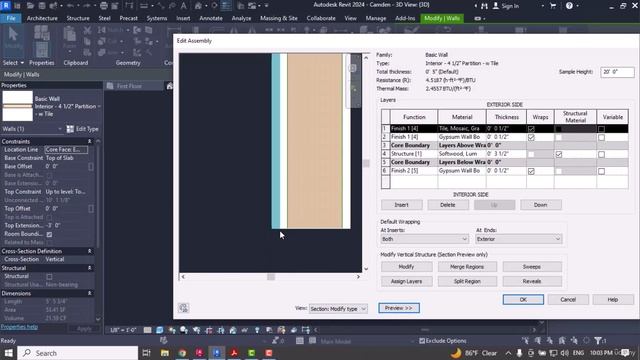The image size is (640, 360).
Task: Open Adobe Acrobat from the taskbar
Action: coord(234,353)
